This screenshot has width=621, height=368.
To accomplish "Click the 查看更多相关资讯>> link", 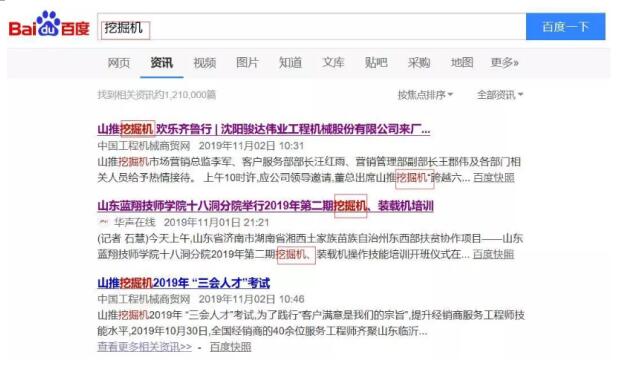I will tap(145, 347).
